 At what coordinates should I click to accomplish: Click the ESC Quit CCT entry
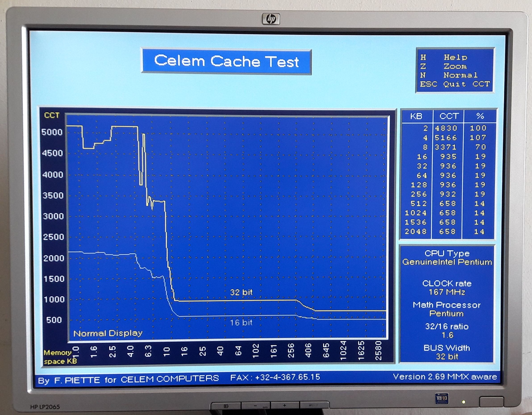[x=455, y=84]
